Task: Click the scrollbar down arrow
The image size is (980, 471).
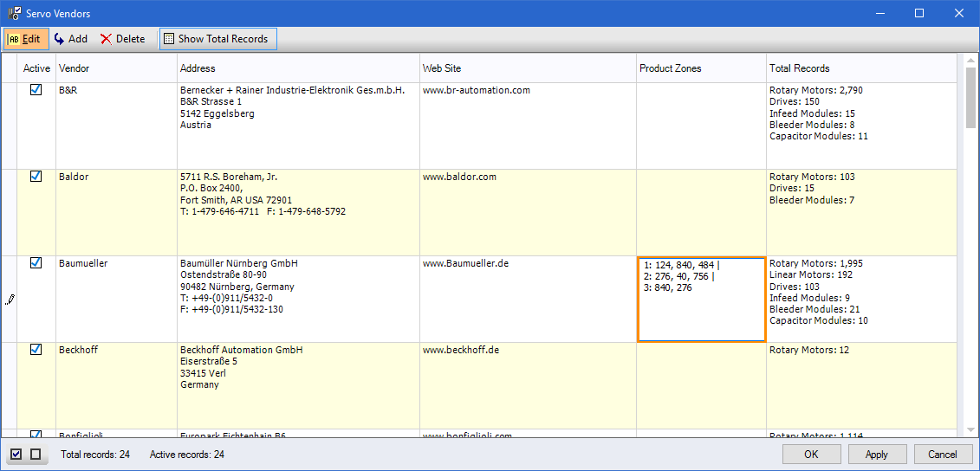Action: point(970,429)
